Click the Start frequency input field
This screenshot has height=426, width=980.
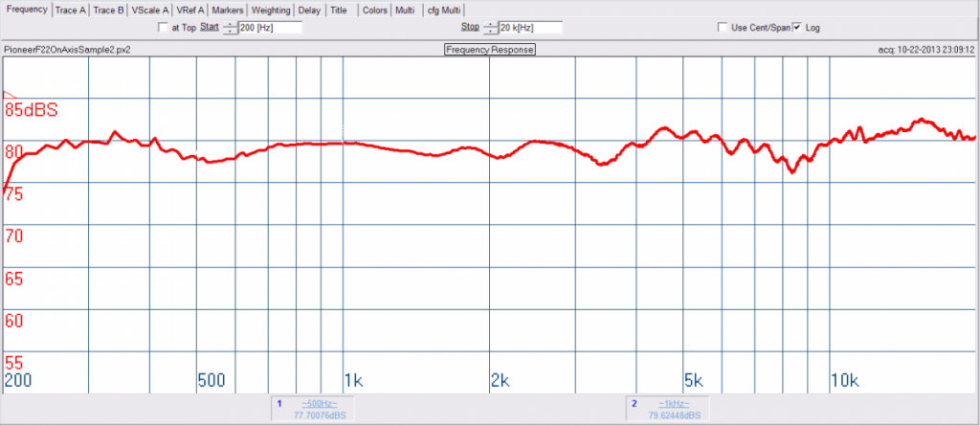pos(271,28)
